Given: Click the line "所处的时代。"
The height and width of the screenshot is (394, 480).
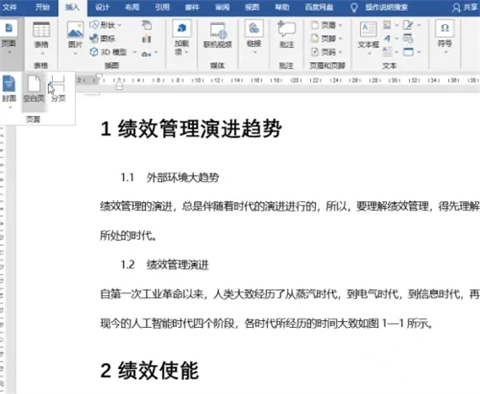Looking at the screenshot, I should coord(129,236).
